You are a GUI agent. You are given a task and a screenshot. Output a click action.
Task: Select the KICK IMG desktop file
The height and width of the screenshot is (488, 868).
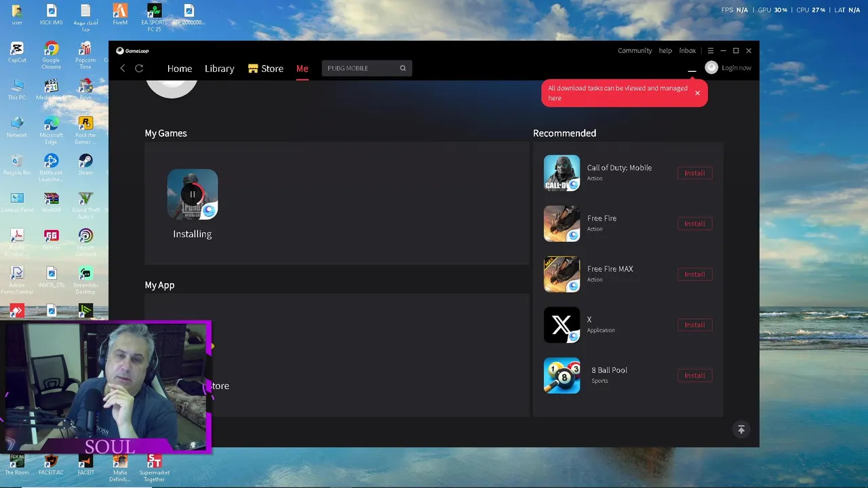pos(51,15)
